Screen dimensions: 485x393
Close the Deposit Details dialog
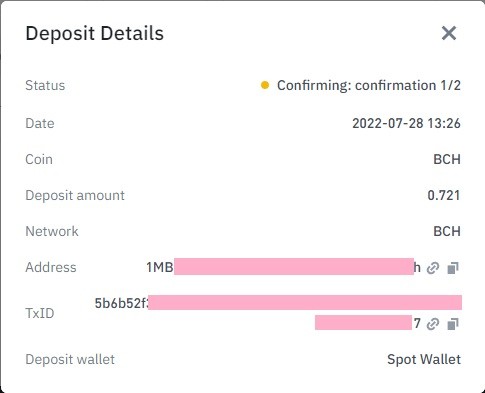tap(449, 33)
